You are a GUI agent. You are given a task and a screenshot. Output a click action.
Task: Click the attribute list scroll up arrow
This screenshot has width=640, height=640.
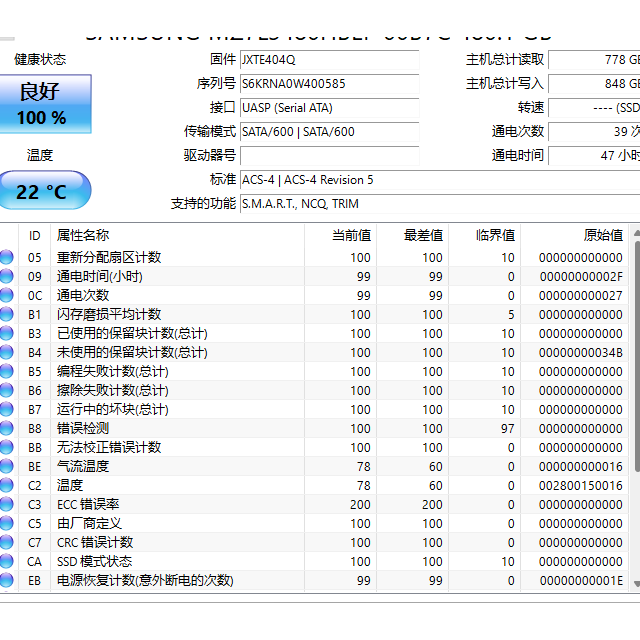pos(636,233)
